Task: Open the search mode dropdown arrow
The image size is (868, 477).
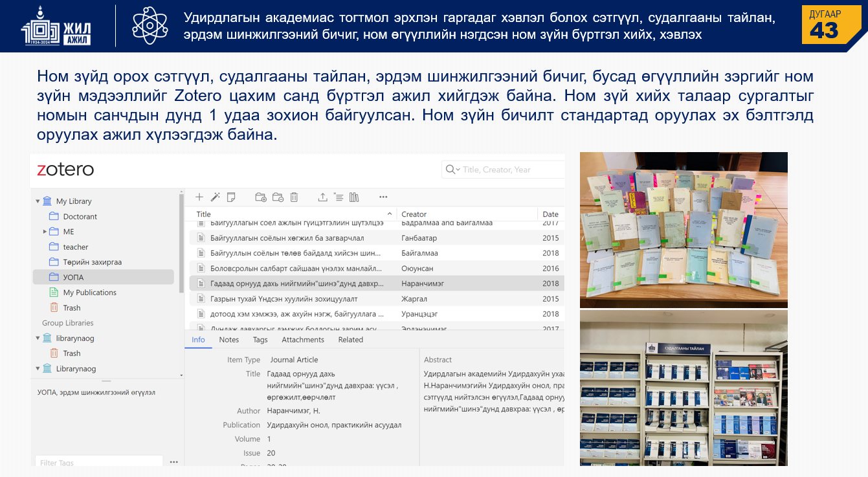Action: click(458, 170)
